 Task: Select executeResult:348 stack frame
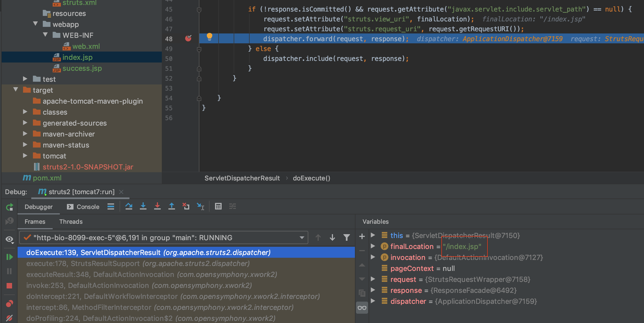pyautogui.click(x=186, y=274)
